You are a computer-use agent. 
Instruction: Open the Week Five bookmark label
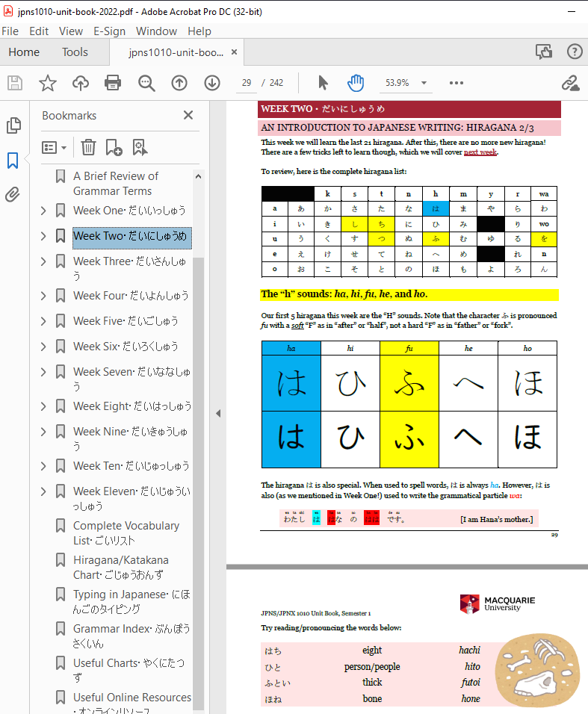(126, 321)
